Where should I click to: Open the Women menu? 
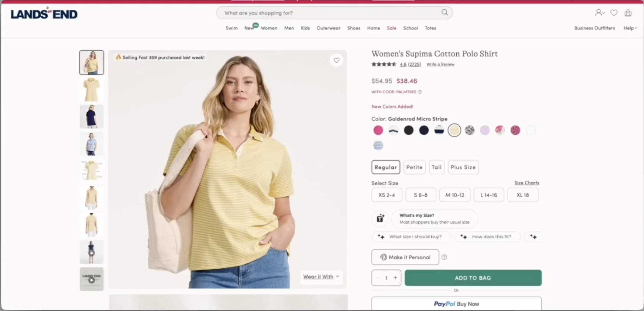(x=269, y=28)
